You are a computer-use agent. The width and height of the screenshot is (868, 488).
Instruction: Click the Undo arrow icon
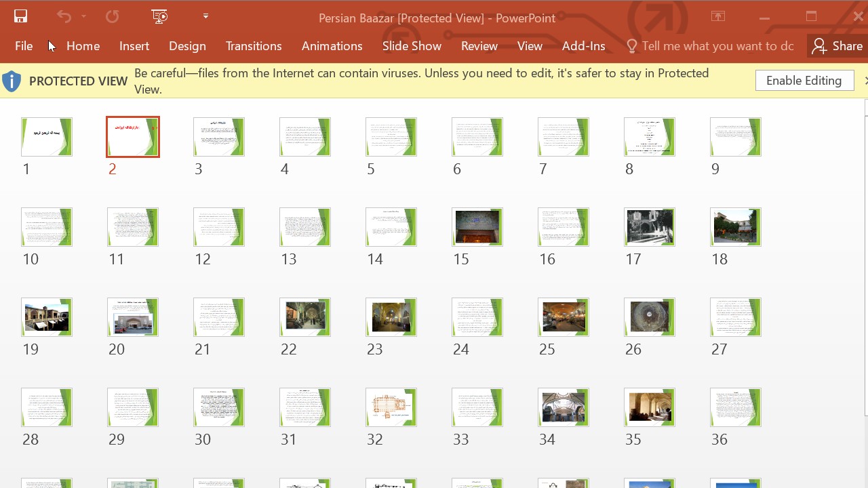[64, 16]
